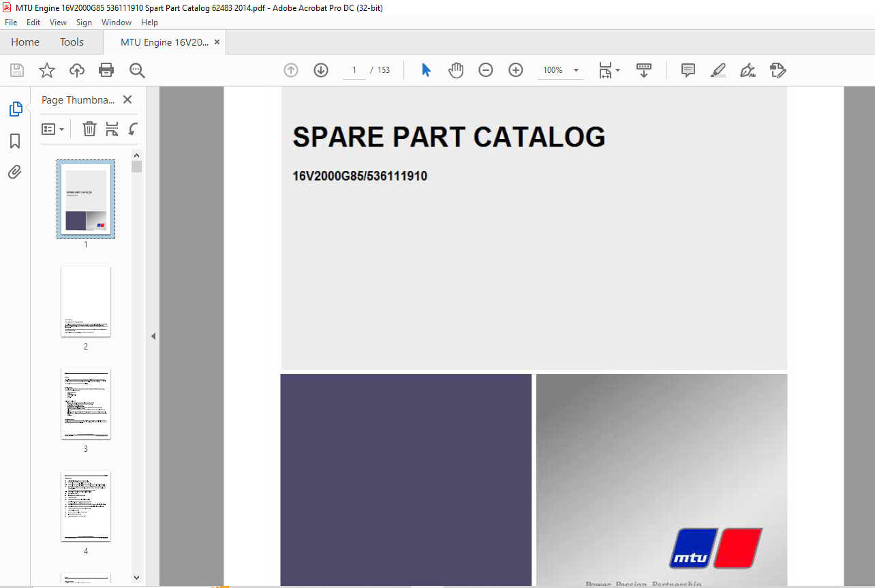Click the print pages icon in thumbnails panel
Screen dimensions: 875x588
tap(112, 129)
